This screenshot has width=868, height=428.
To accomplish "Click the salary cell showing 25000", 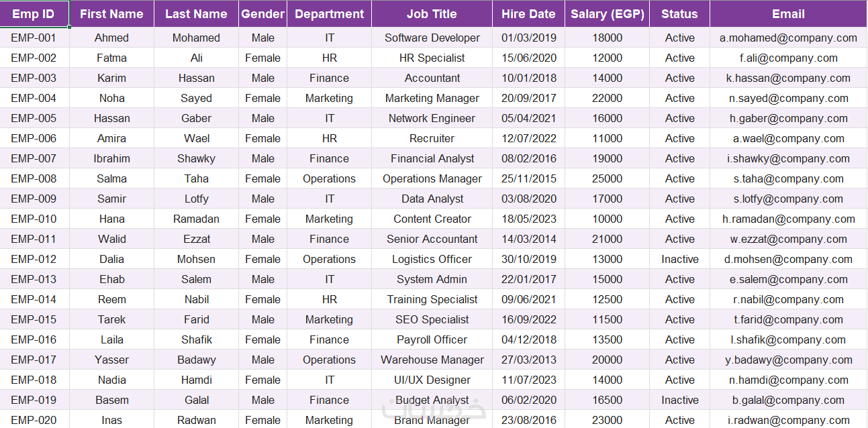I will point(607,178).
